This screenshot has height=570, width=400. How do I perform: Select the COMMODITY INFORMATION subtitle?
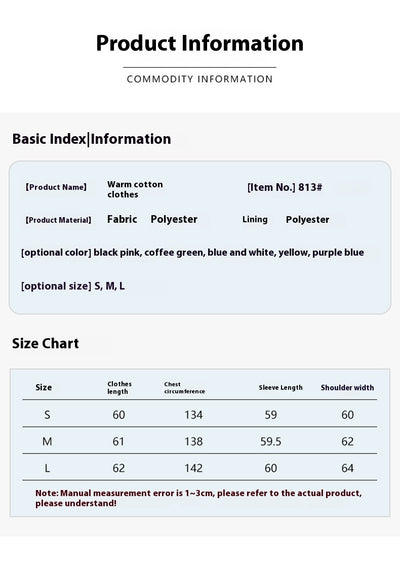point(200,79)
